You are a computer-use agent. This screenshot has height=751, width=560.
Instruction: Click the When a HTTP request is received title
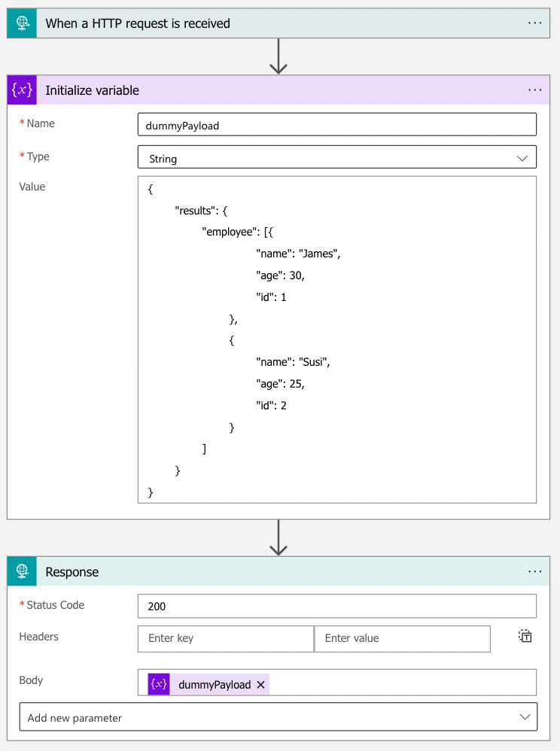coord(135,23)
